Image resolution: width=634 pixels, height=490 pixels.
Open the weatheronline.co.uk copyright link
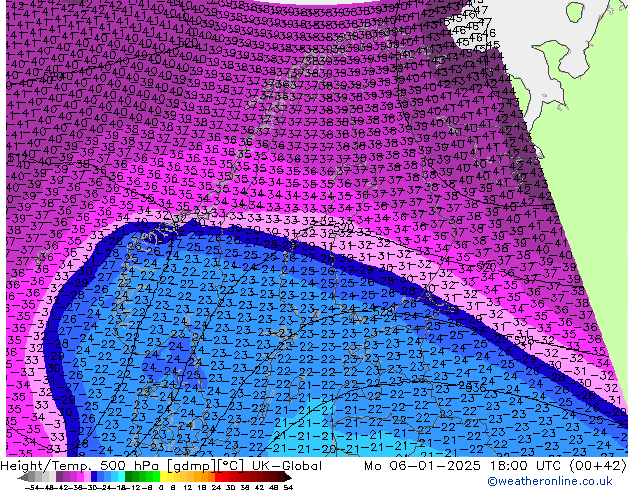550,481
